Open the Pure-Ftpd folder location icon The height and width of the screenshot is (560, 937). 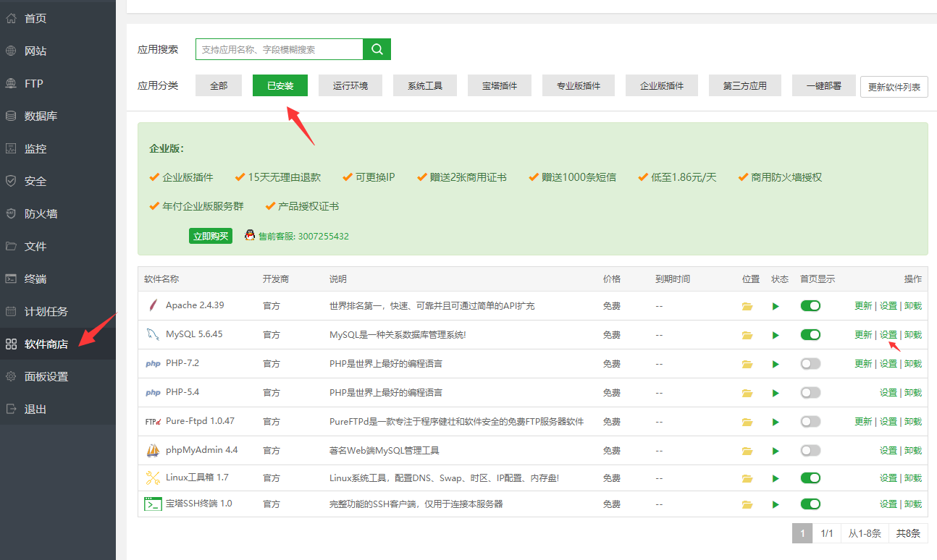(747, 422)
